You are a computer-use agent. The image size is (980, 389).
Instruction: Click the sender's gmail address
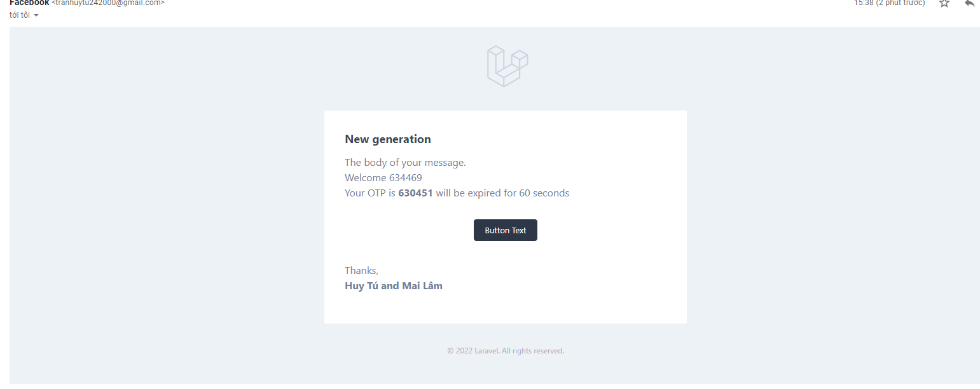tap(108, 3)
